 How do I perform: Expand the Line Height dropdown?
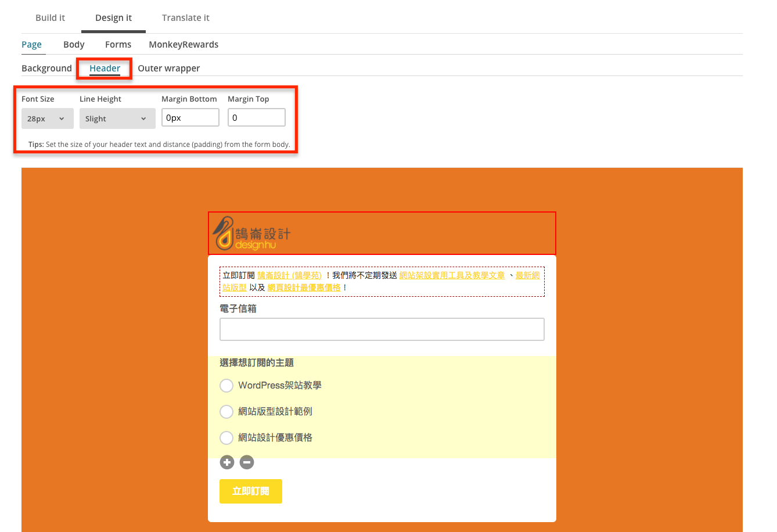pyautogui.click(x=117, y=118)
